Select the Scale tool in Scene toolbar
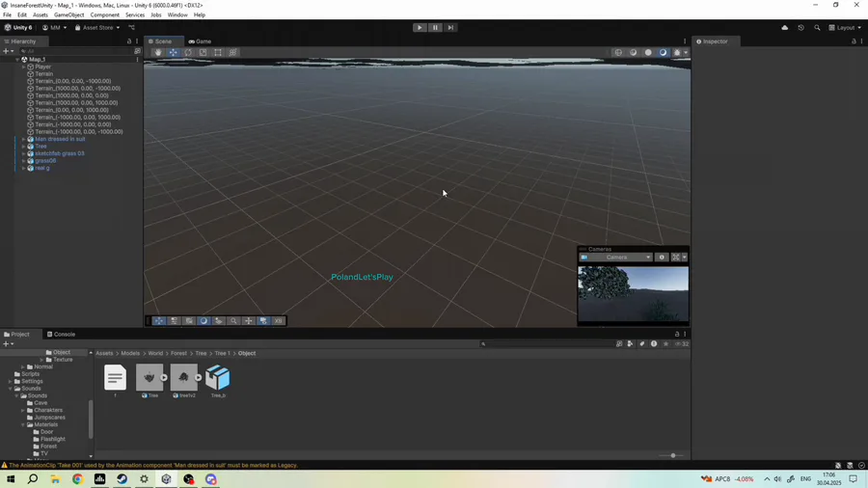 (x=203, y=53)
